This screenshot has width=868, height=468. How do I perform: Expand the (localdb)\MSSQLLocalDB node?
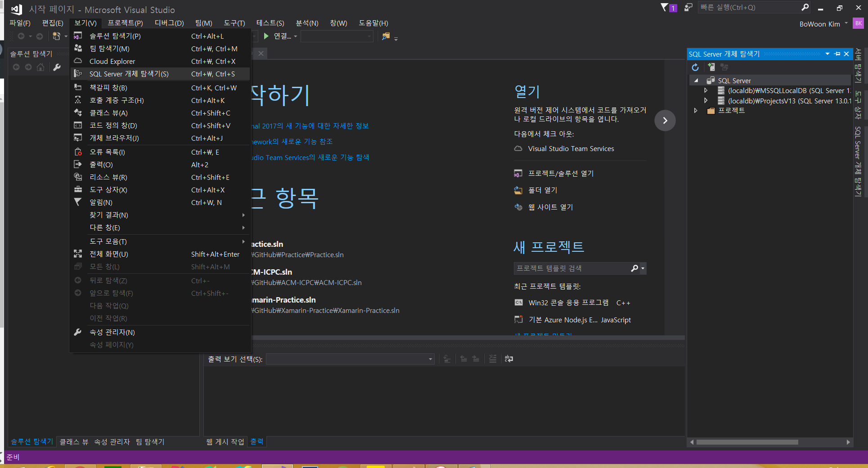[x=706, y=90]
